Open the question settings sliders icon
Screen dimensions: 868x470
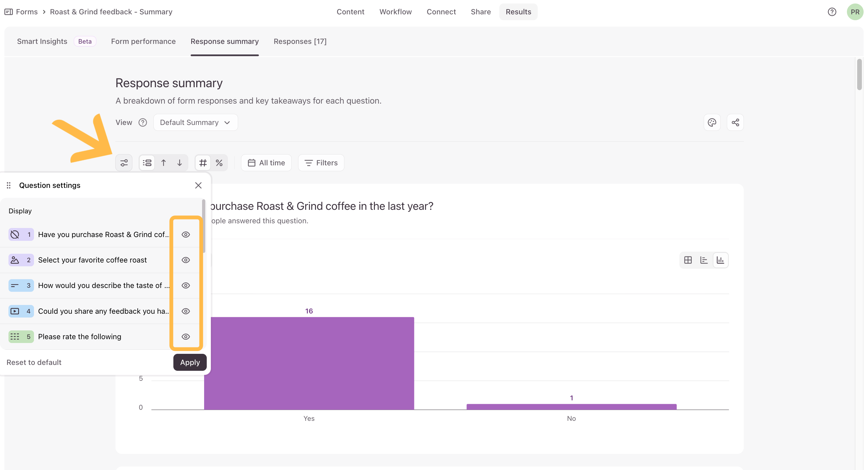coord(124,163)
